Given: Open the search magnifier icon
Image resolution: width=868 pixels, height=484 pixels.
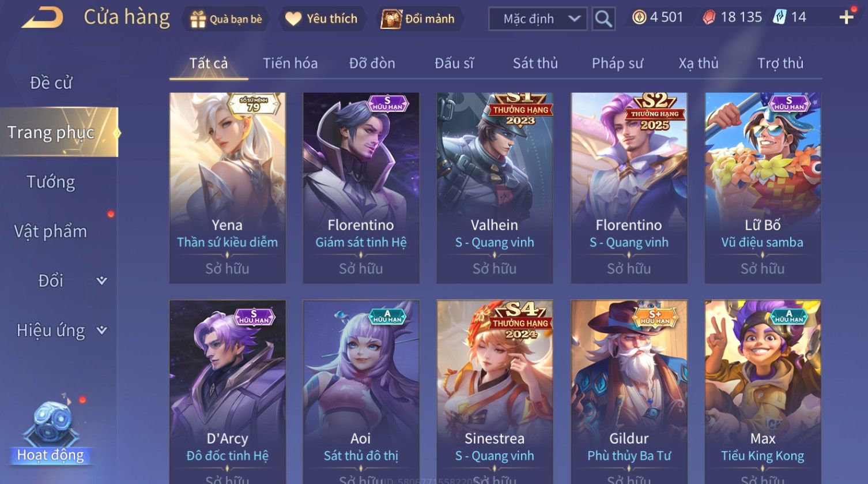Looking at the screenshot, I should [603, 19].
